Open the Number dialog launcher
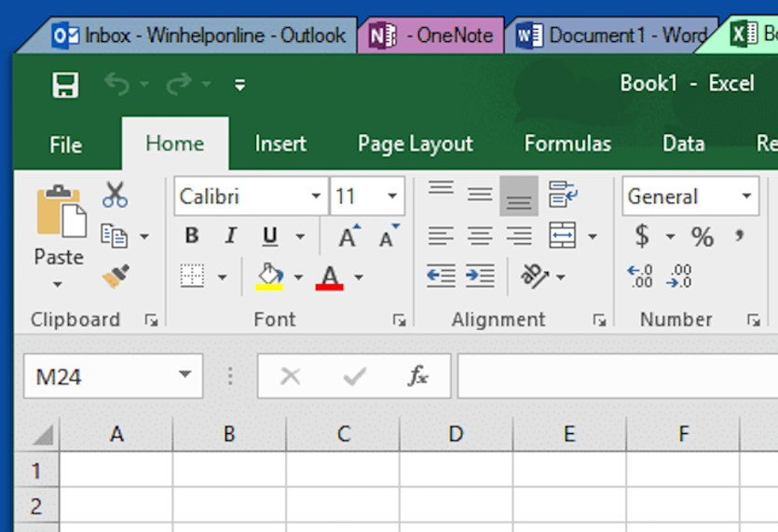Viewport: 778px width, 532px height. pos(754,321)
